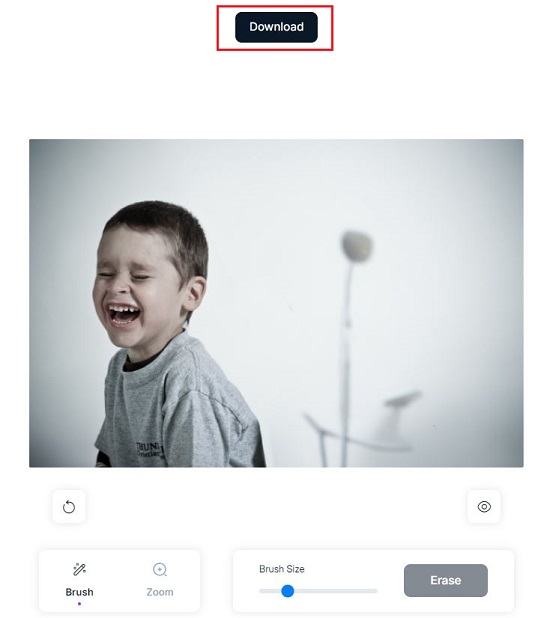
Task: Select the Zoom magnifier plus icon
Action: coord(160,570)
